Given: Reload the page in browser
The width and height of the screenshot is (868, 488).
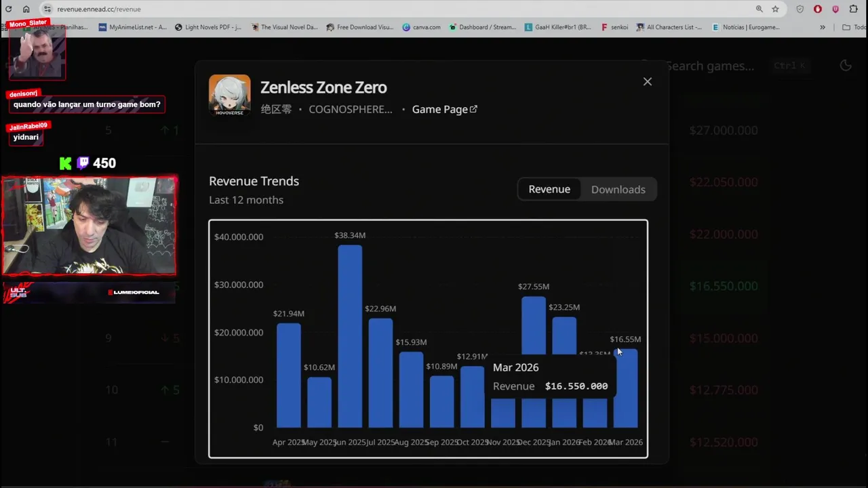Looking at the screenshot, I should tap(9, 9).
